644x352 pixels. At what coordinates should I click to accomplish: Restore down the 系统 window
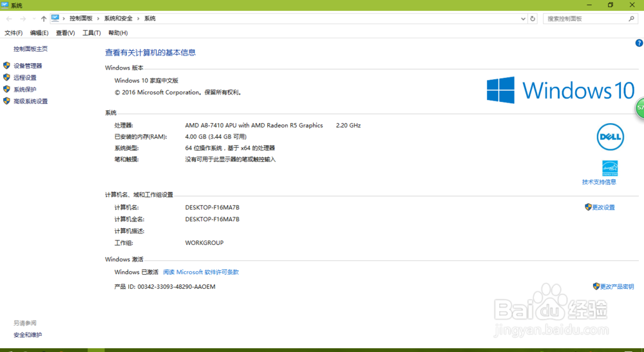[x=611, y=5]
